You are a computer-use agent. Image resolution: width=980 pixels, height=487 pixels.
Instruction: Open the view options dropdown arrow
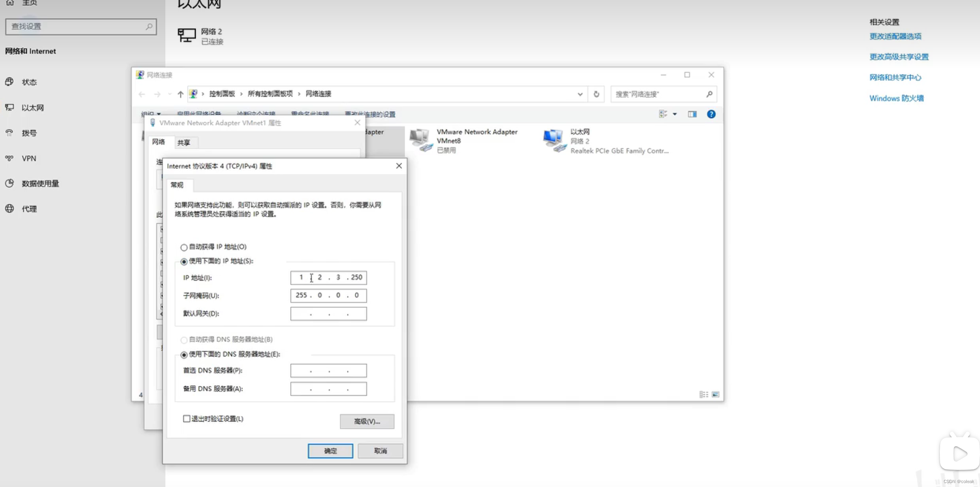[x=675, y=114]
